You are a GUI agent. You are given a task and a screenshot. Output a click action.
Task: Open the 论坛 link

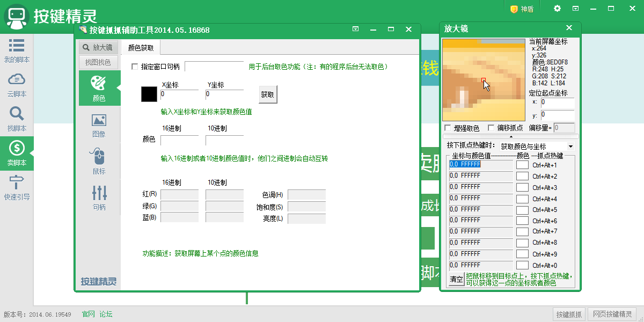tap(106, 314)
